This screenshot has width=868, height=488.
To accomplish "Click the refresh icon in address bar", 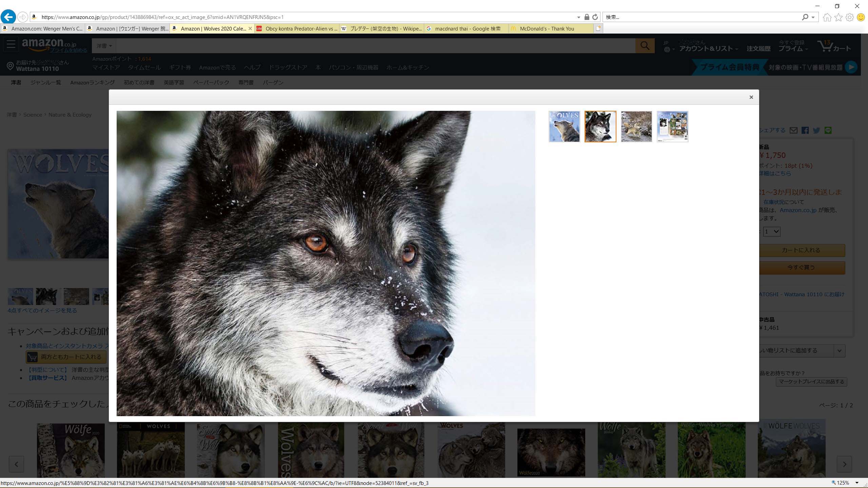I will (595, 17).
